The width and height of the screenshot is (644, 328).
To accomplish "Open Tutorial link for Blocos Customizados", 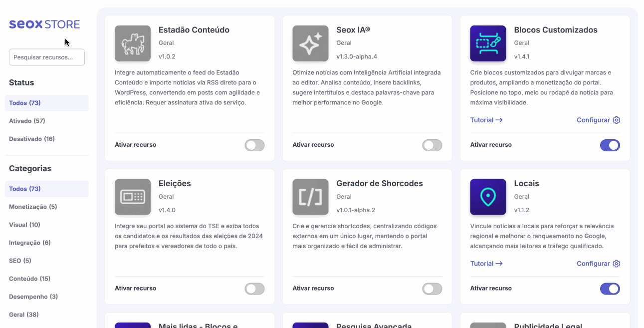I will tap(486, 120).
